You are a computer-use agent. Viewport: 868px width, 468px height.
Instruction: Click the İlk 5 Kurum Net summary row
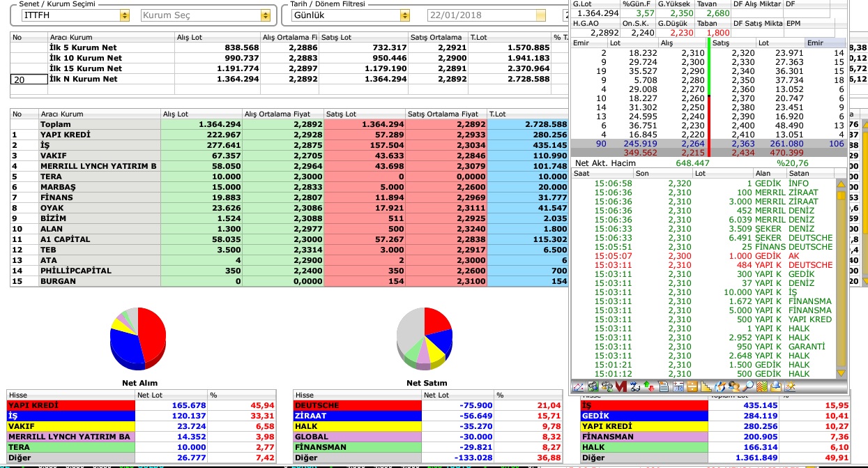(289, 47)
